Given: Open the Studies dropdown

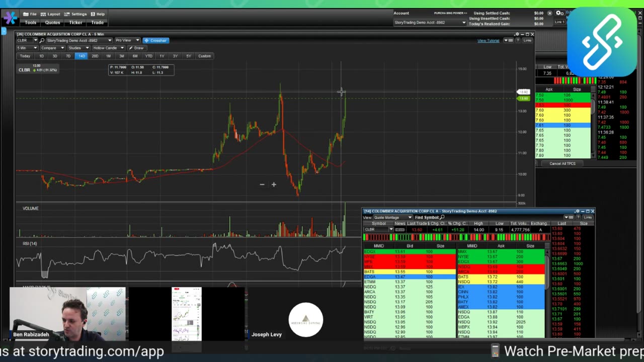Looking at the screenshot, I should tap(78, 48).
